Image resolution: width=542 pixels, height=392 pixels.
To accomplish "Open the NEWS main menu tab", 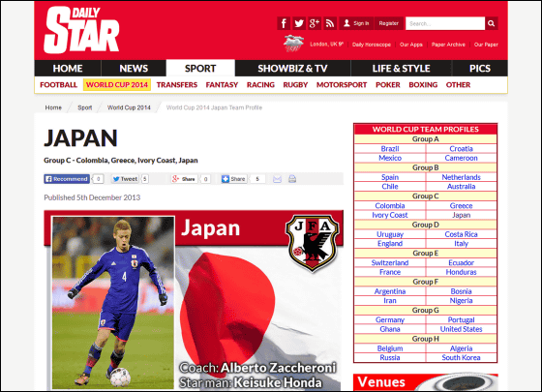I will point(134,69).
